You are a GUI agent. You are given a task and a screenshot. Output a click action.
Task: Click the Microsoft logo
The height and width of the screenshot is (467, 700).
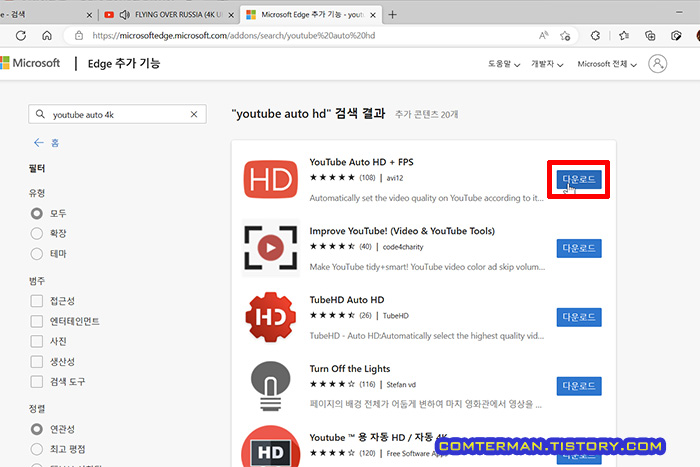coord(30,63)
